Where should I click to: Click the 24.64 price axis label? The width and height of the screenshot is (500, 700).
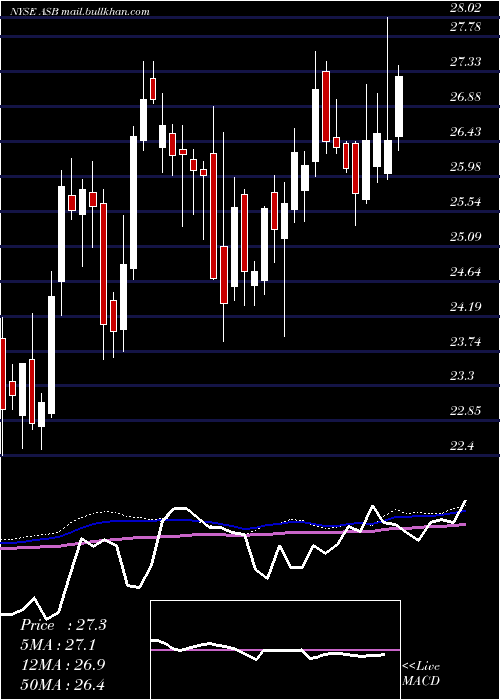(465, 272)
